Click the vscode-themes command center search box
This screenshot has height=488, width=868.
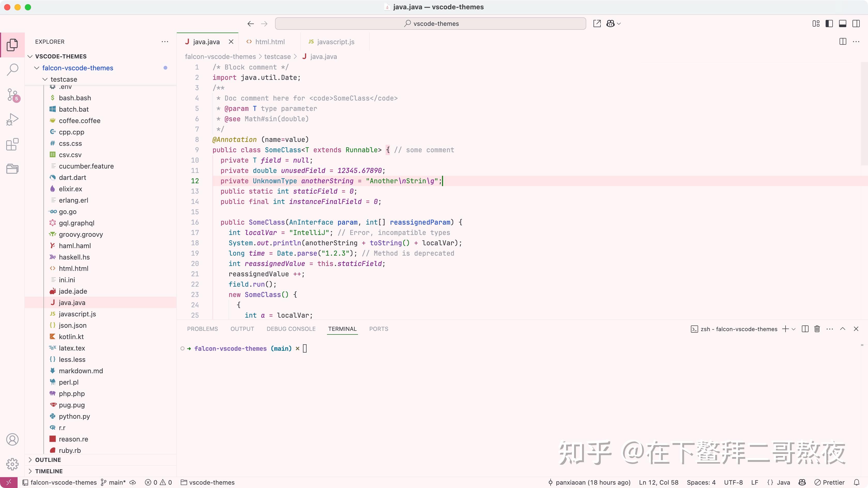pyautogui.click(x=431, y=24)
